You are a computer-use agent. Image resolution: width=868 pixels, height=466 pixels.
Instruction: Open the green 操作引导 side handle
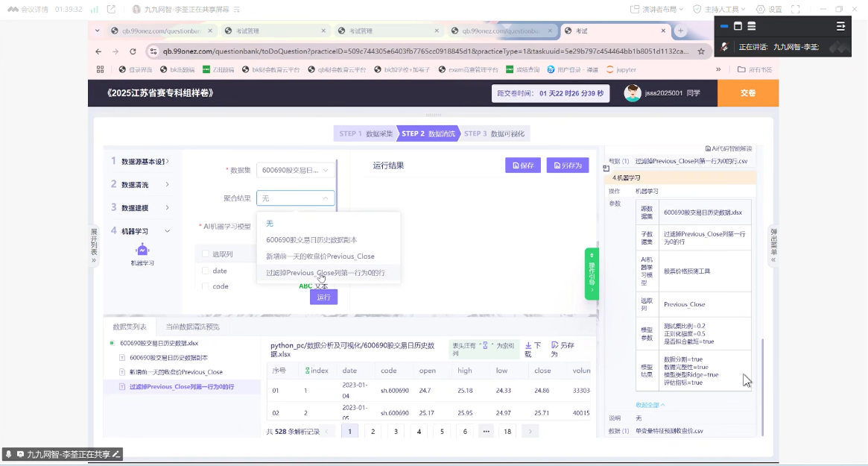tap(592, 274)
